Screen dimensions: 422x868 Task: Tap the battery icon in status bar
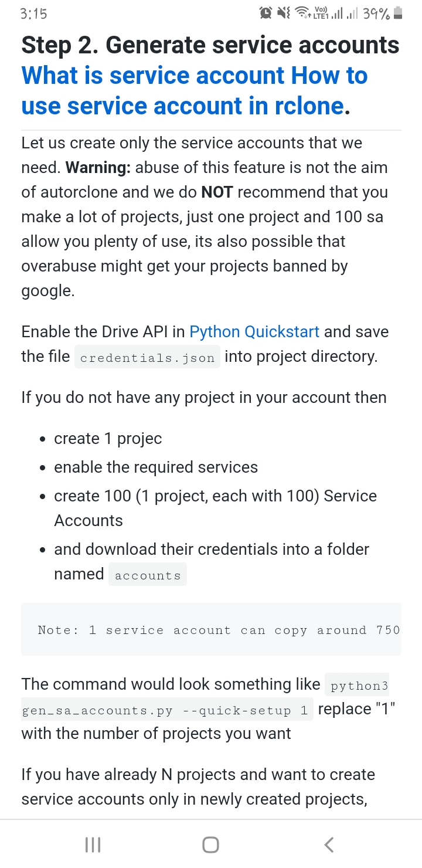(398, 13)
